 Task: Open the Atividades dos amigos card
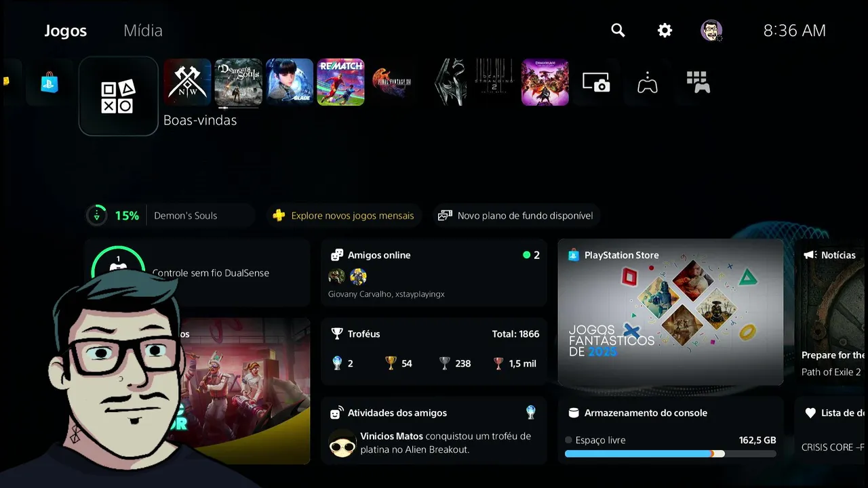(x=434, y=430)
